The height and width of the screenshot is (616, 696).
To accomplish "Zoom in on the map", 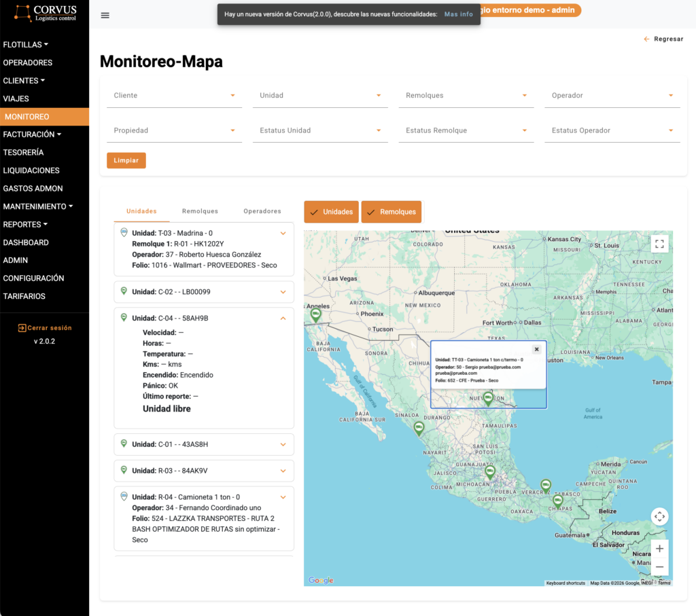I will coord(659,549).
